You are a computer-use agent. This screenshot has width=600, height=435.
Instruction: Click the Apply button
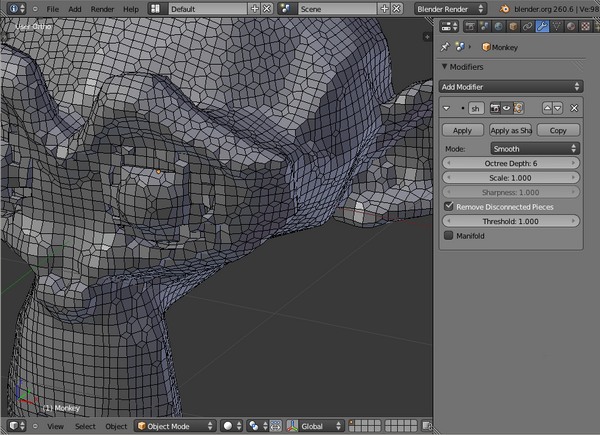463,130
